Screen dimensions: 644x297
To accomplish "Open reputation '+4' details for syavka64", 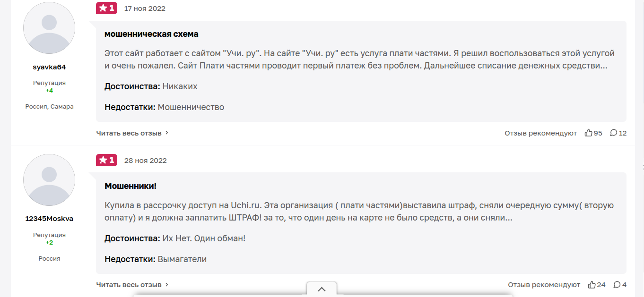I will 49,89.
